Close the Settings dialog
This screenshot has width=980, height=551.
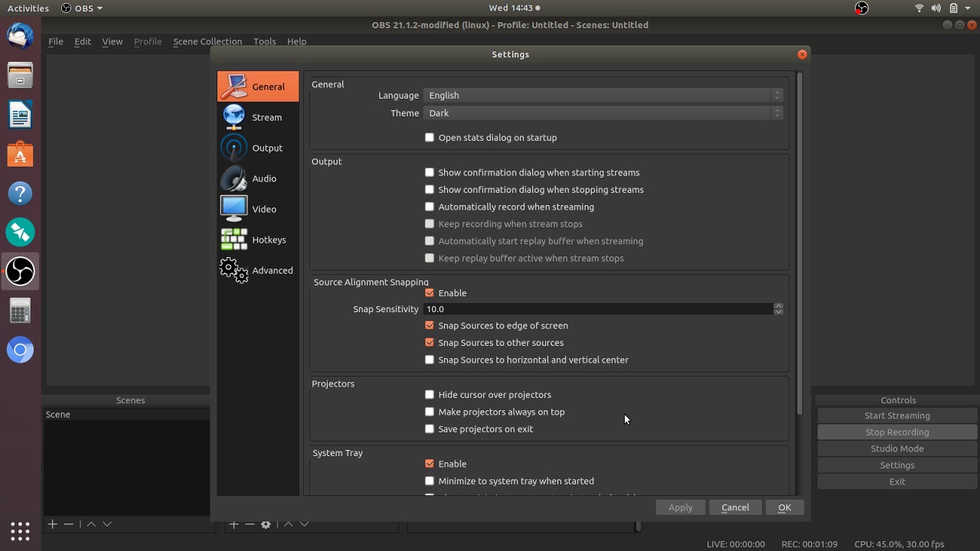[802, 54]
